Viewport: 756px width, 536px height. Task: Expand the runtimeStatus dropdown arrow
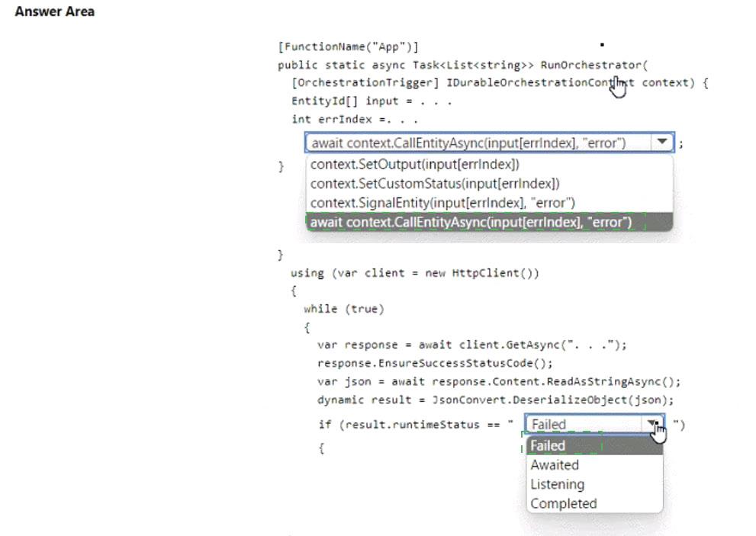652,424
